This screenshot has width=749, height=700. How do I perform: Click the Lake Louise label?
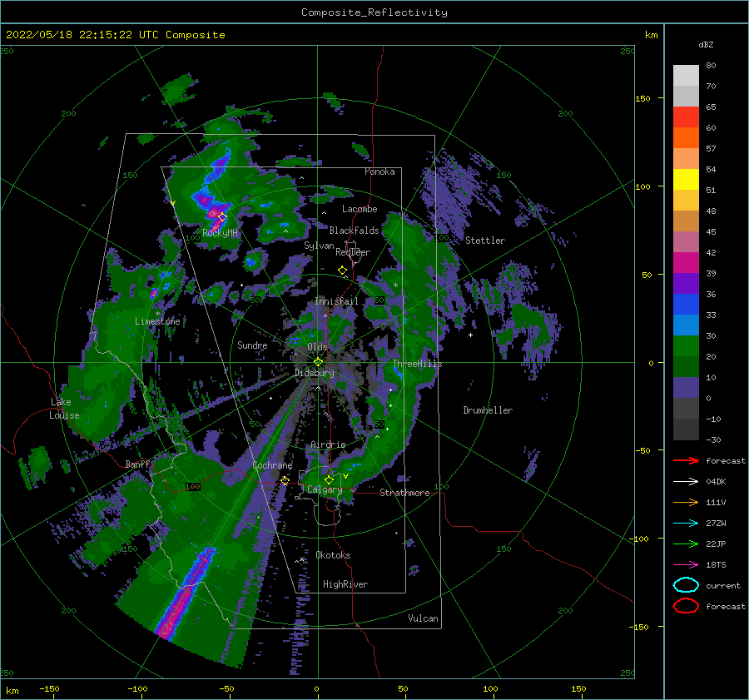64,409
